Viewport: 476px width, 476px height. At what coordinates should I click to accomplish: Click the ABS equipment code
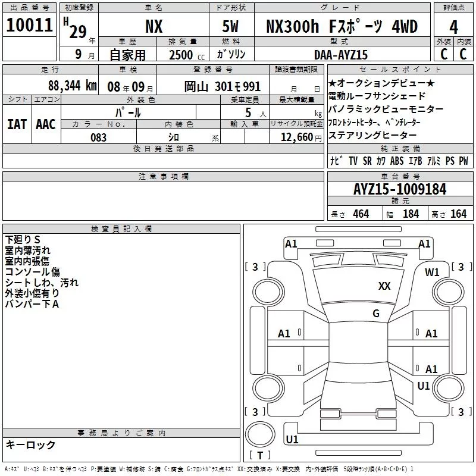[x=397, y=161]
